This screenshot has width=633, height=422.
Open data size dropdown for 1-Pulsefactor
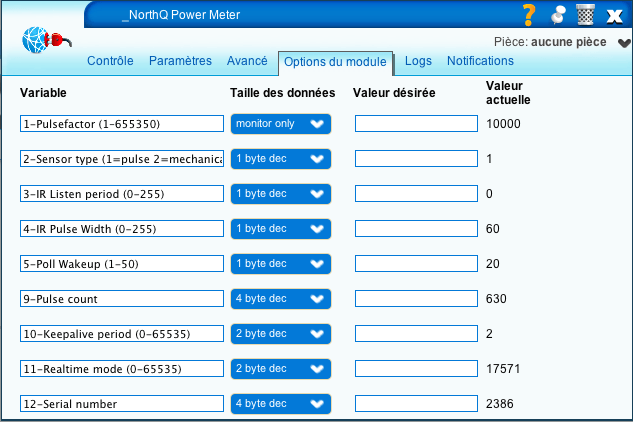pos(281,124)
